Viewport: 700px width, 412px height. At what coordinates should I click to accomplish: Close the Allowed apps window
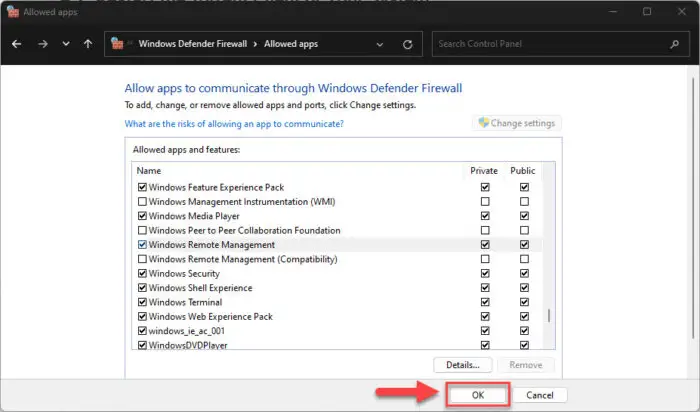(x=682, y=12)
